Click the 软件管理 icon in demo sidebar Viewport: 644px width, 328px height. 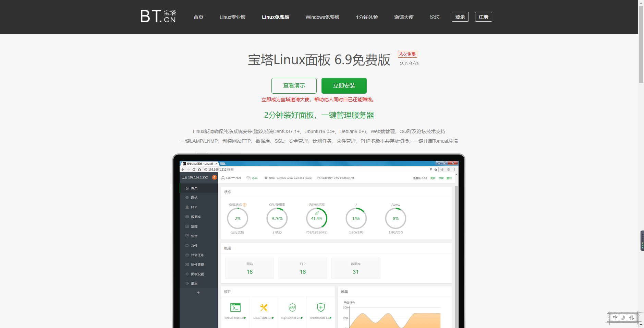tap(187, 265)
